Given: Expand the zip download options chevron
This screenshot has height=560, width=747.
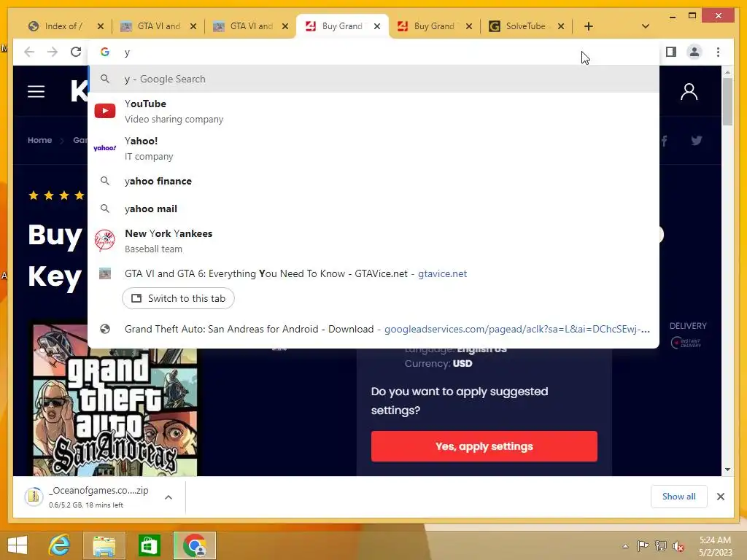Looking at the screenshot, I should click(x=169, y=497).
